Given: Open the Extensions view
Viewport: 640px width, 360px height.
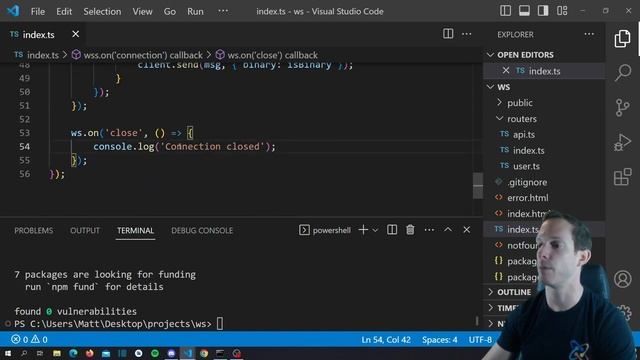Looking at the screenshot, I should point(622,177).
